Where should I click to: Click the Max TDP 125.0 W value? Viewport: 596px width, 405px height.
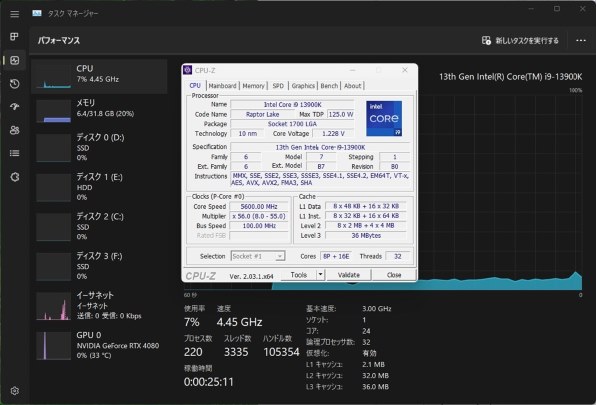[341, 114]
